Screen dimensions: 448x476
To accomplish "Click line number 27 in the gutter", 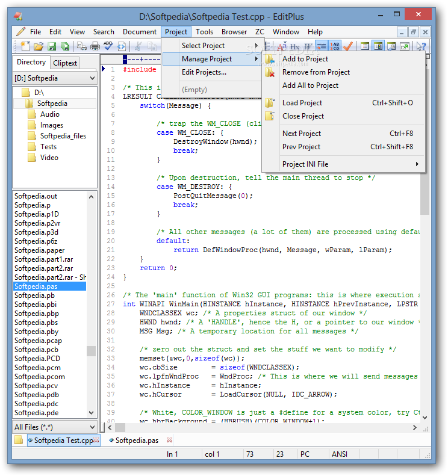I will tap(111, 304).
